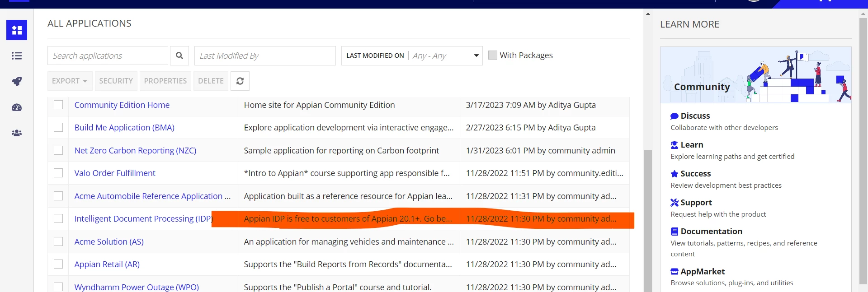Open the Last Modified On date dropdown
The image size is (868, 292).
coord(412,56)
